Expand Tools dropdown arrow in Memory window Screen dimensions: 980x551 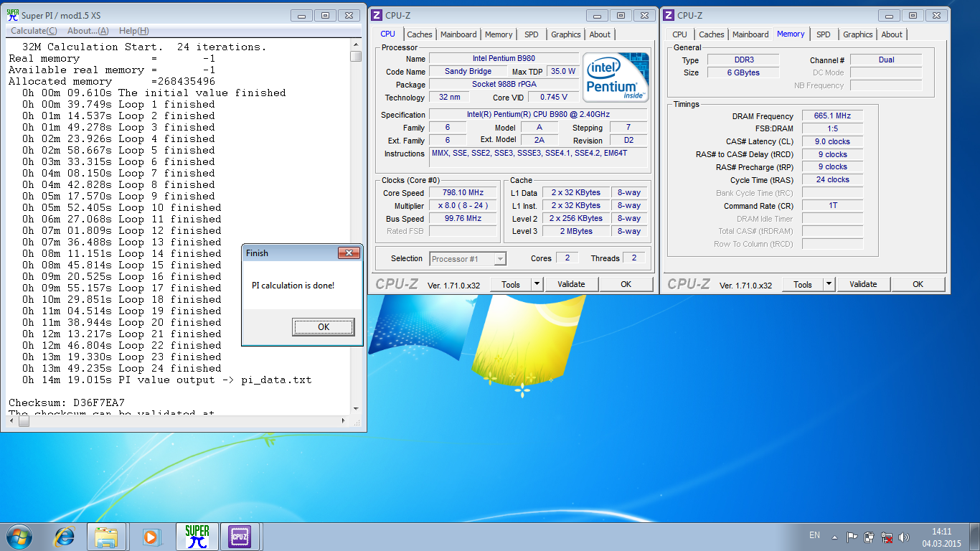829,284
